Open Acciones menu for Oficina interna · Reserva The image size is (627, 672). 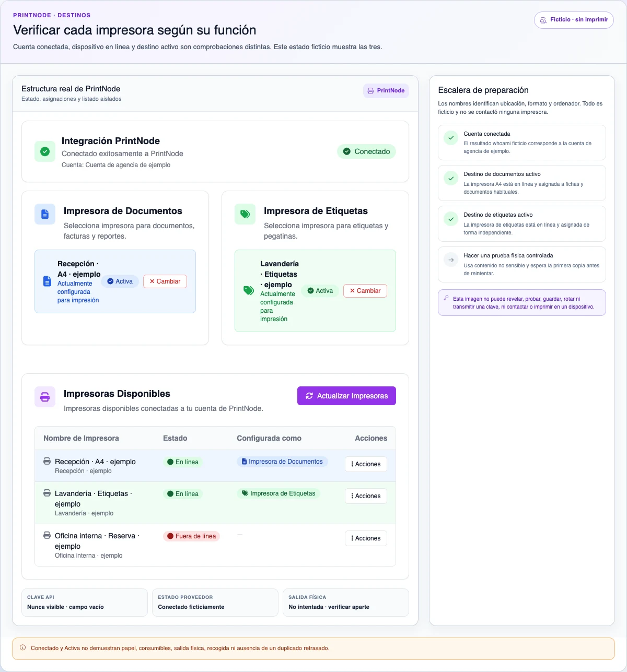366,538
